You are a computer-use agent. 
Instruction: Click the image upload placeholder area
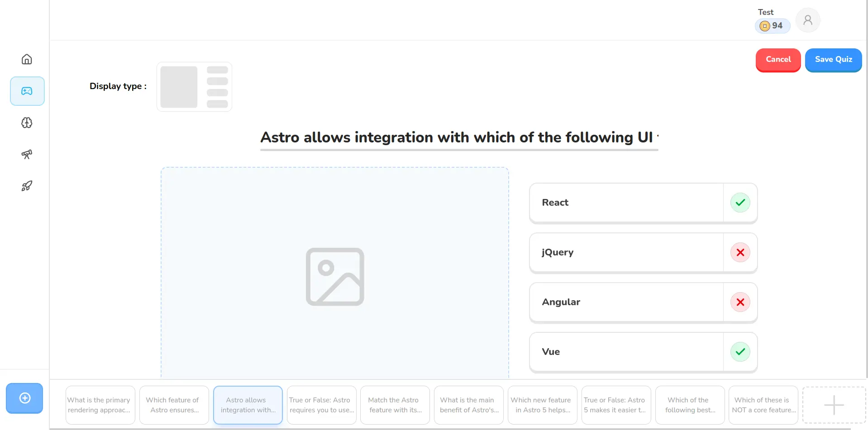(x=334, y=276)
